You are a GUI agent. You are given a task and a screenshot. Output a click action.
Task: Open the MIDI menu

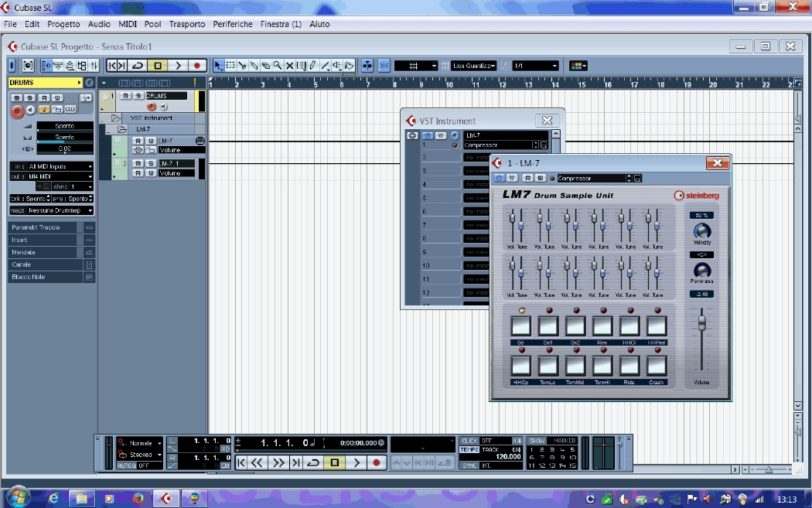(128, 24)
